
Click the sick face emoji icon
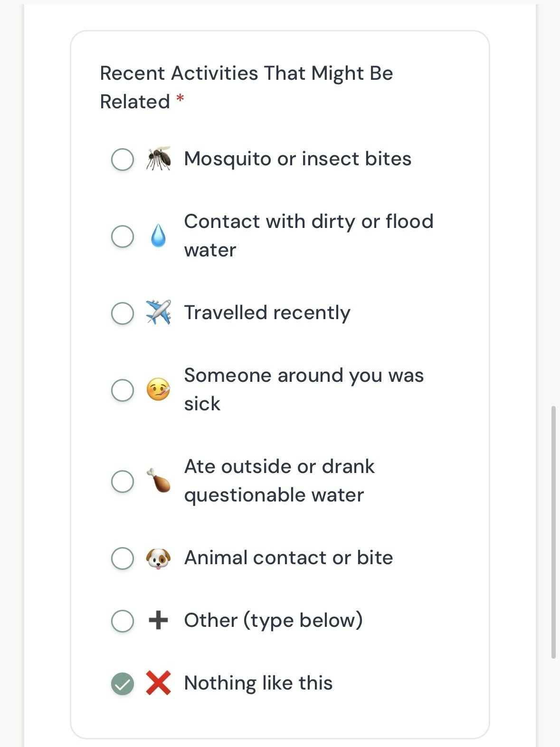(x=158, y=390)
